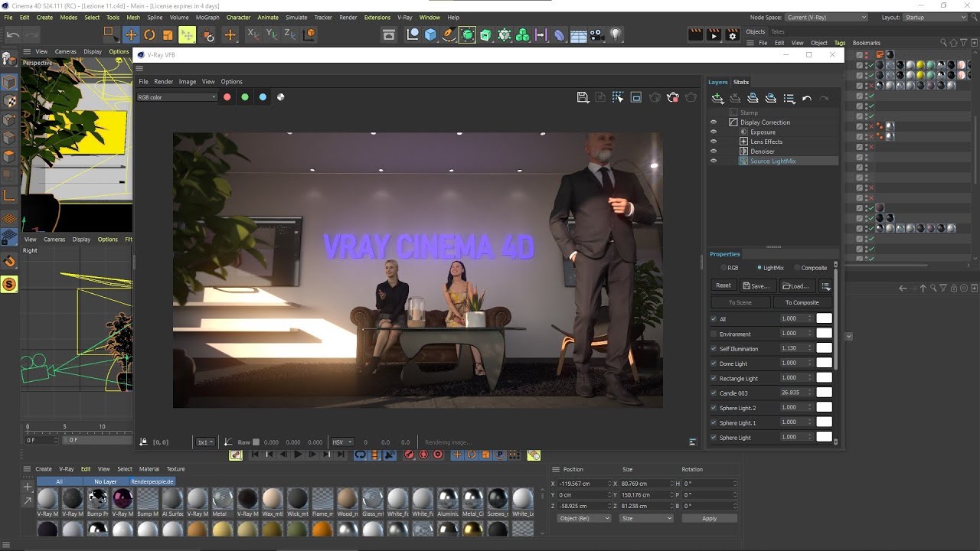
Task: Click the coordinate system cube icon
Action: [x=309, y=34]
